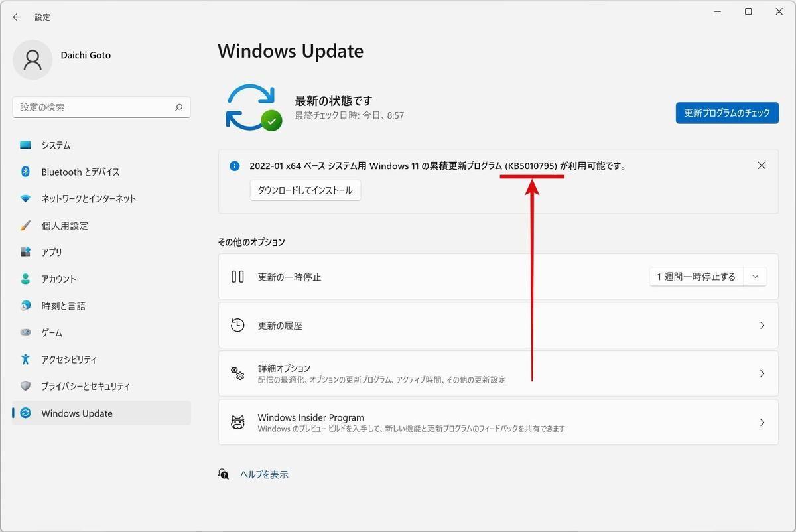Dismiss the KB5010795 update notice
Screen dimensions: 796x532
pyautogui.click(x=762, y=166)
